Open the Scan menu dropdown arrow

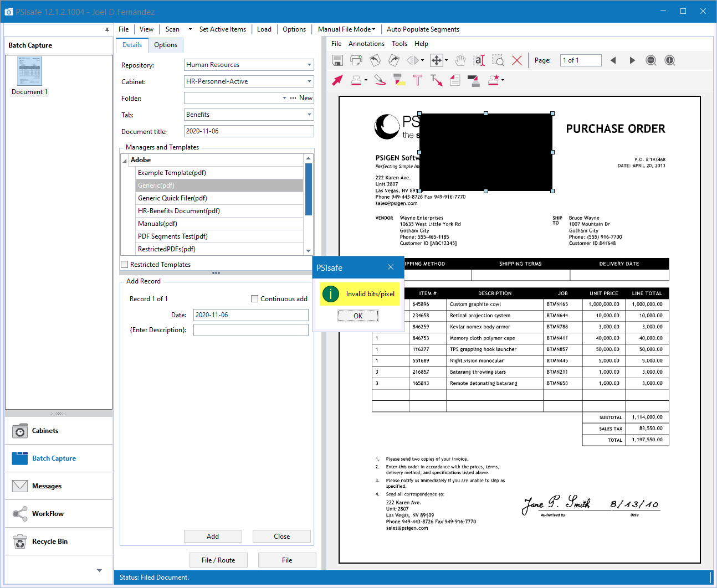pos(190,29)
